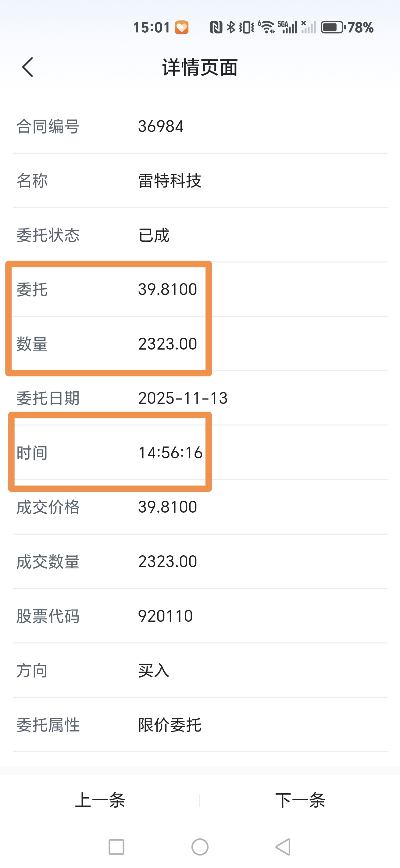Tap the NFC icon in status bar
The height and width of the screenshot is (868, 400).
(x=216, y=27)
